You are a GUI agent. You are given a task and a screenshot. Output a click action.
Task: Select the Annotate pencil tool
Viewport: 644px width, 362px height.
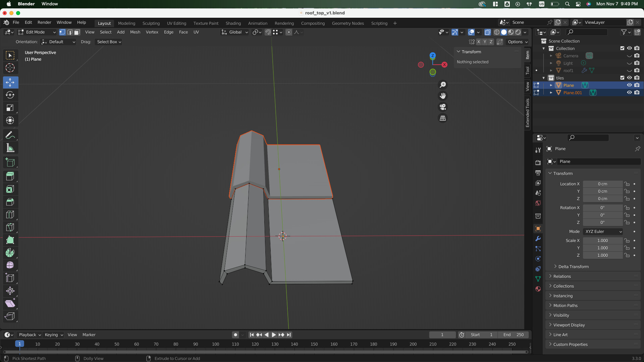click(x=10, y=135)
